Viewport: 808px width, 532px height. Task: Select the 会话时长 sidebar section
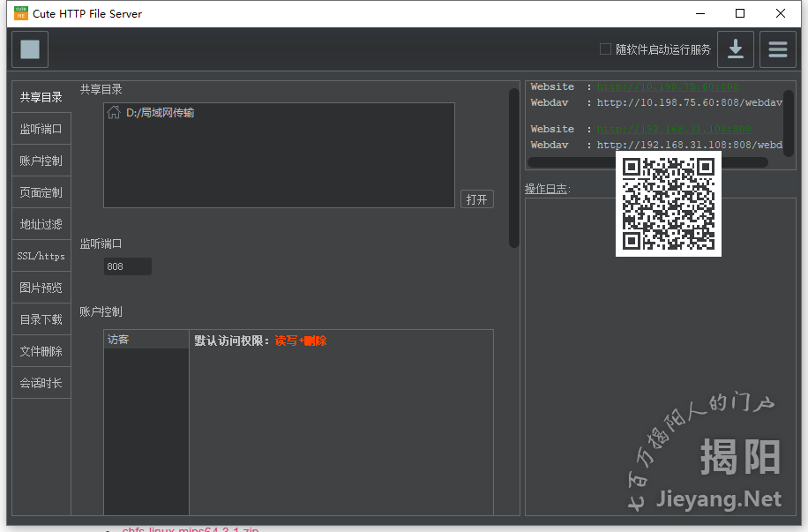[x=41, y=382]
